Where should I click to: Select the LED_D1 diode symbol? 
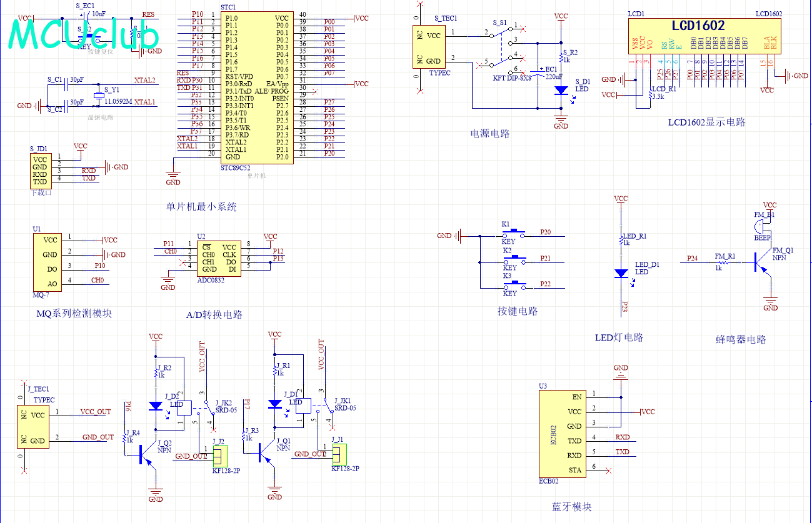tap(621, 274)
